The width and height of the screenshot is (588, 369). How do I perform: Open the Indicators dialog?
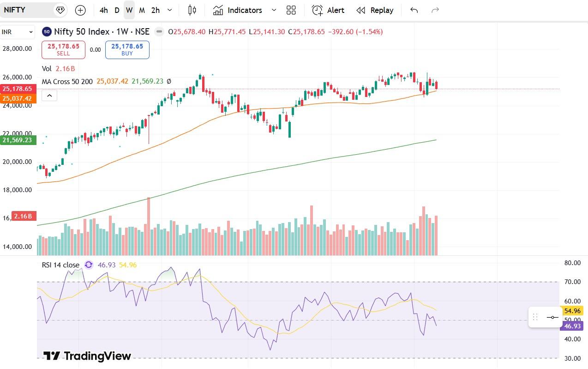click(238, 10)
